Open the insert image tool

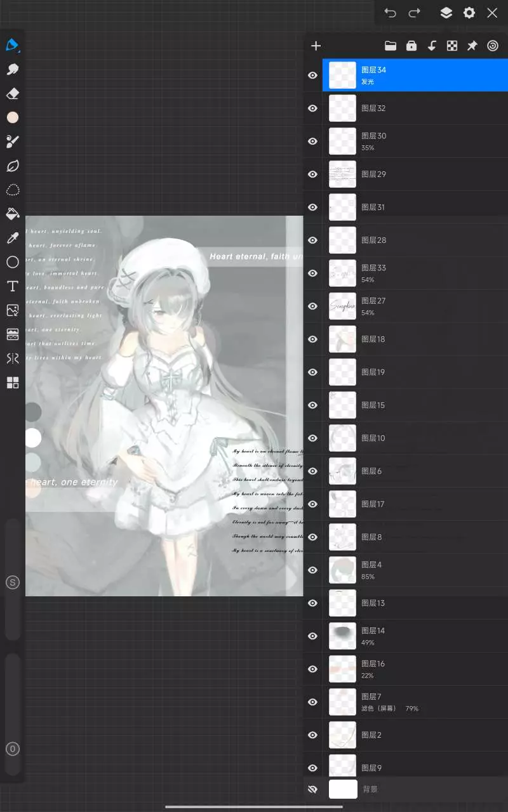coord(13,310)
